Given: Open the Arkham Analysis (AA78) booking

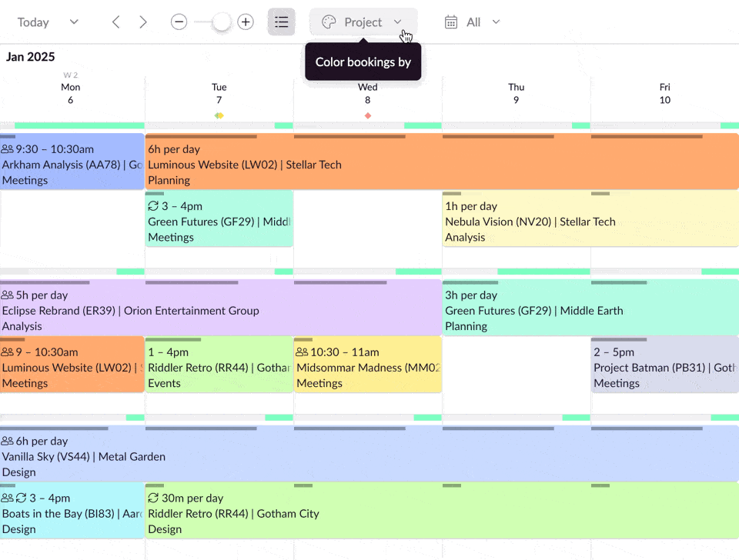Looking at the screenshot, I should coord(72,162).
